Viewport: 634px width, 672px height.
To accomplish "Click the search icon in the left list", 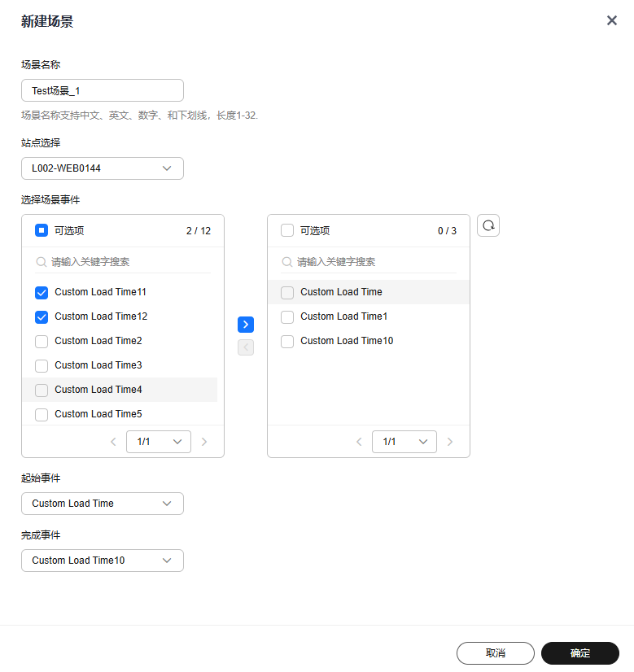I will pos(42,262).
